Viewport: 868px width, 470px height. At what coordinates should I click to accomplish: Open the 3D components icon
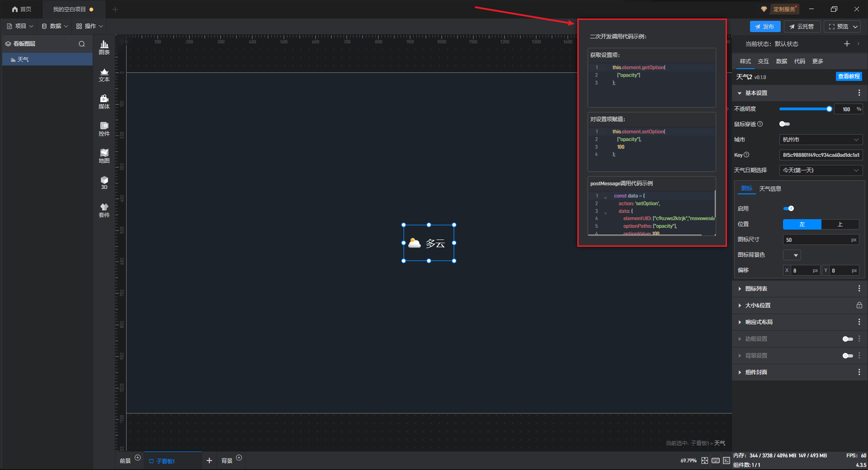pos(104,183)
